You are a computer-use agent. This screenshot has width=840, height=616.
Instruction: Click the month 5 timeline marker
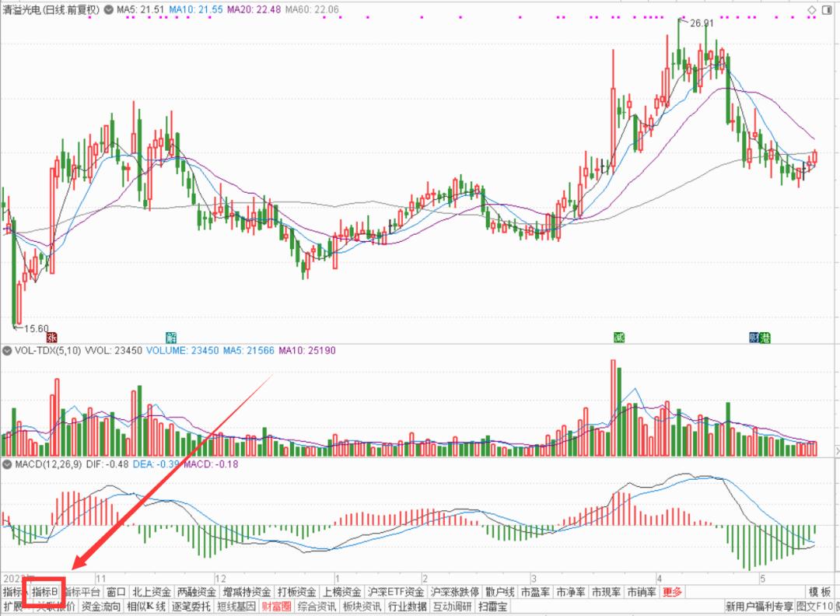tap(762, 579)
